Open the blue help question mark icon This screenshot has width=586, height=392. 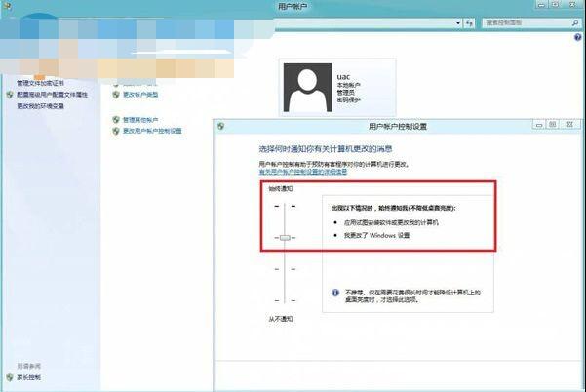(578, 39)
